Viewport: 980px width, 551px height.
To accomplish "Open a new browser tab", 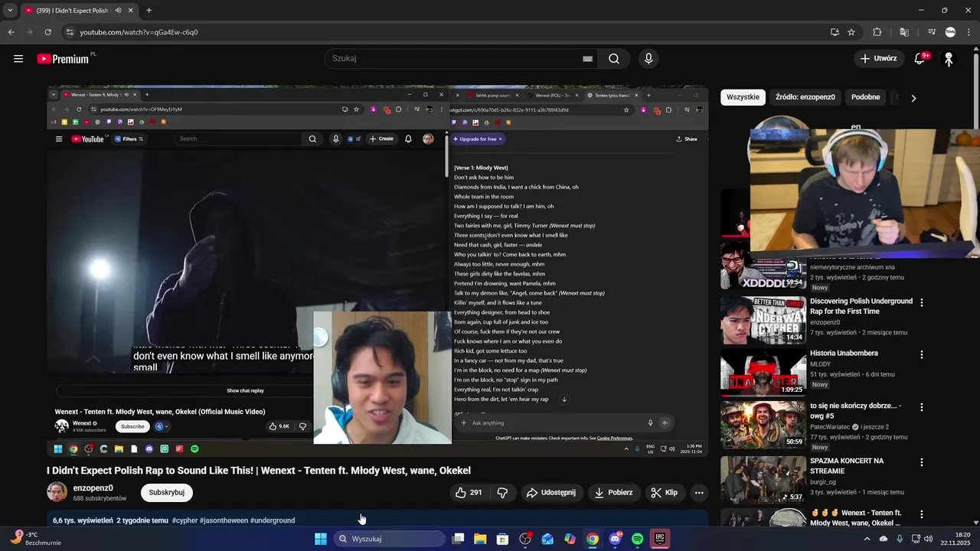I will (149, 11).
